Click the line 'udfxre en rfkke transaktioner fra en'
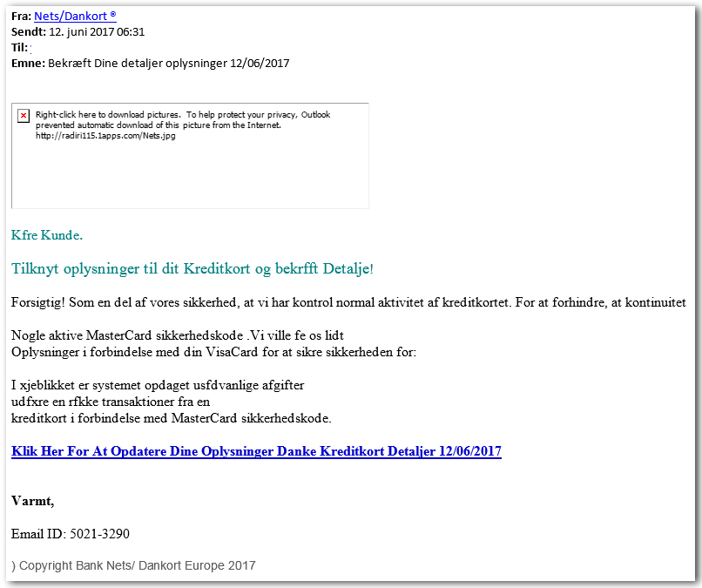702x588 pixels. pos(111,402)
